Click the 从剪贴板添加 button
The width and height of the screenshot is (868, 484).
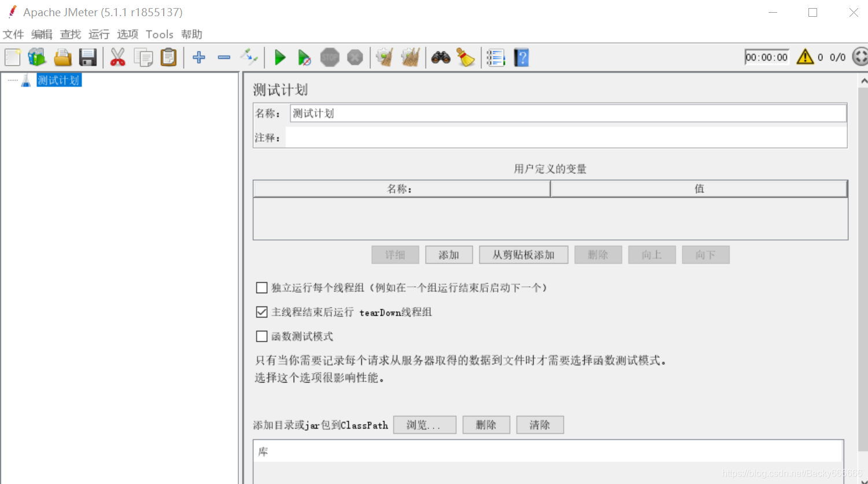[523, 254]
